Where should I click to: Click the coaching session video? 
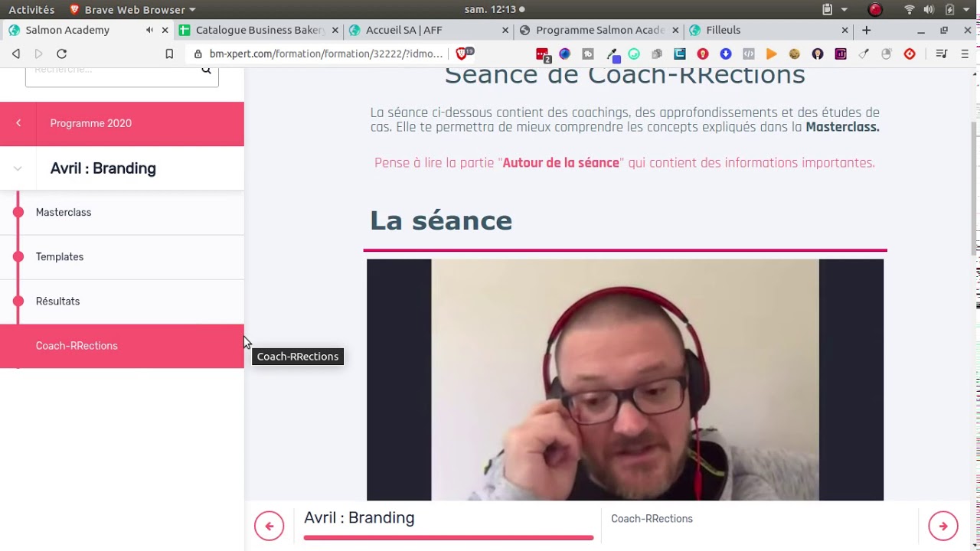click(x=625, y=380)
